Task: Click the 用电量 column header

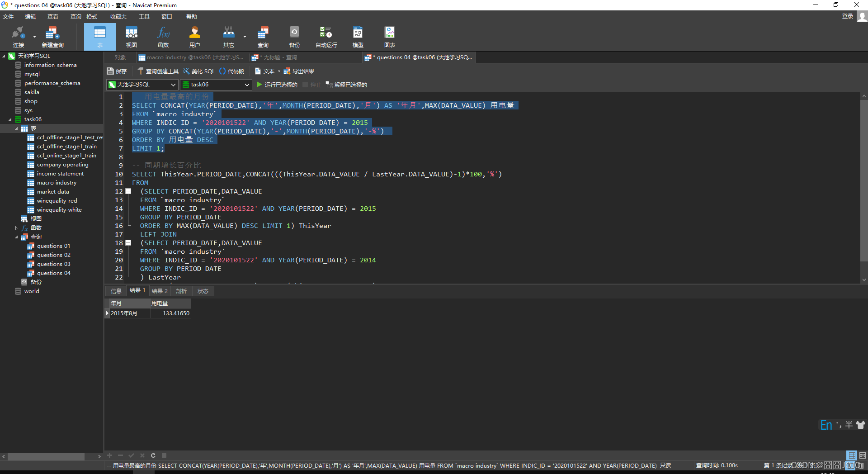Action: (x=170, y=303)
